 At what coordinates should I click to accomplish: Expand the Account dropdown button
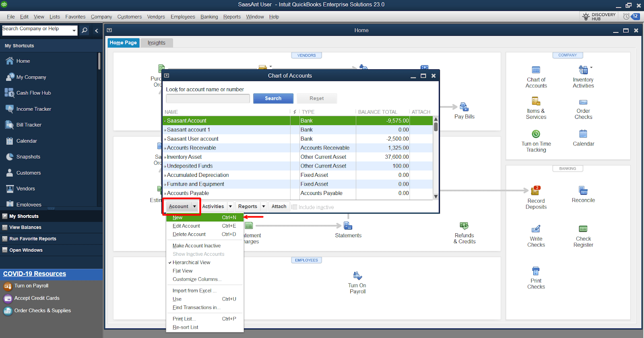pyautogui.click(x=182, y=206)
